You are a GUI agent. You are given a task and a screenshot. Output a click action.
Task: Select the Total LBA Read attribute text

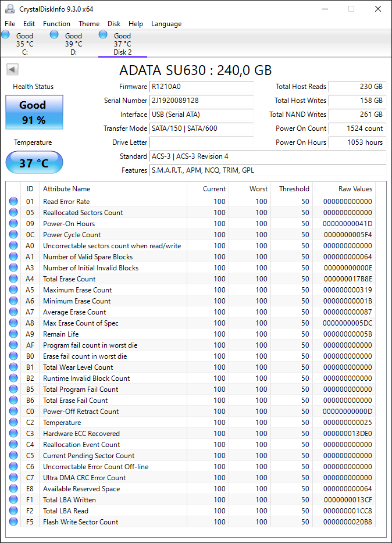click(x=66, y=511)
